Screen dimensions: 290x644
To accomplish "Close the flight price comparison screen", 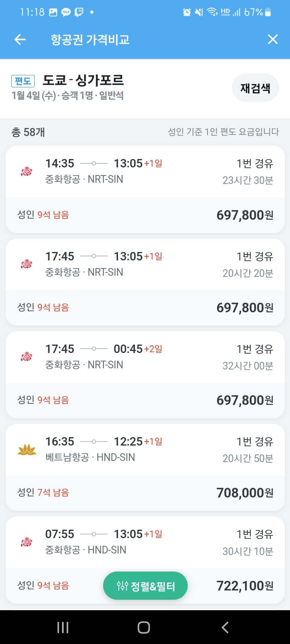I will (273, 39).
